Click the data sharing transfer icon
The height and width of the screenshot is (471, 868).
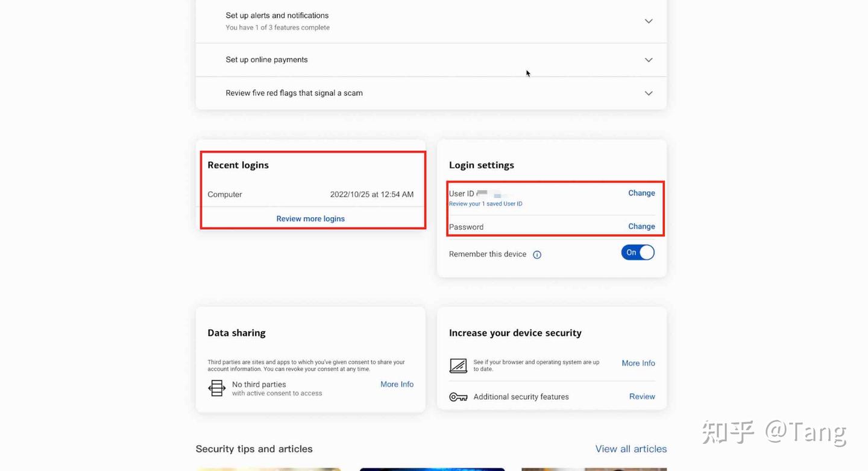216,388
